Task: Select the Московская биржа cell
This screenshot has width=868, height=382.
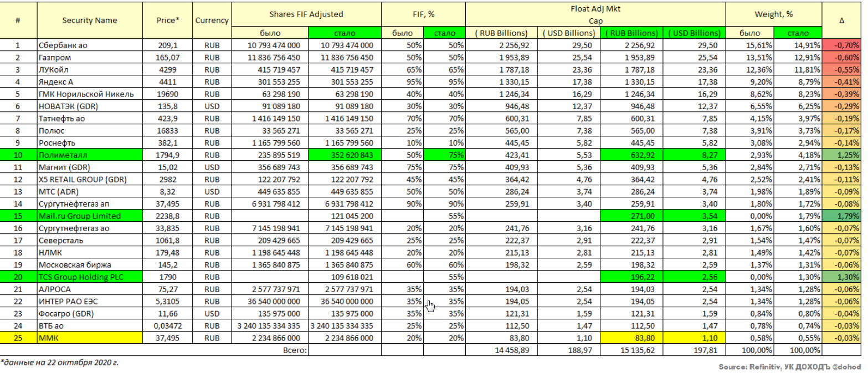Action: point(89,264)
